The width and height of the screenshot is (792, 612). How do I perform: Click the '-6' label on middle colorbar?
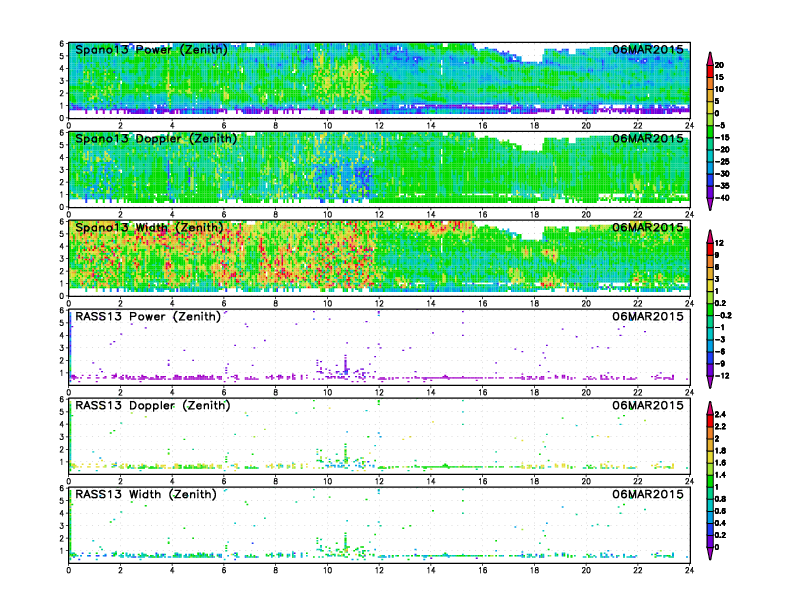(720, 351)
